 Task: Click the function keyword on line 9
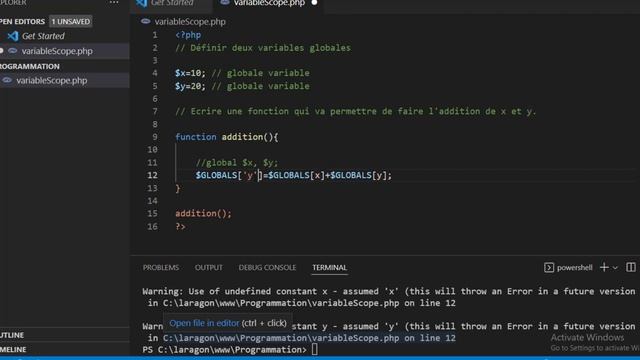196,137
